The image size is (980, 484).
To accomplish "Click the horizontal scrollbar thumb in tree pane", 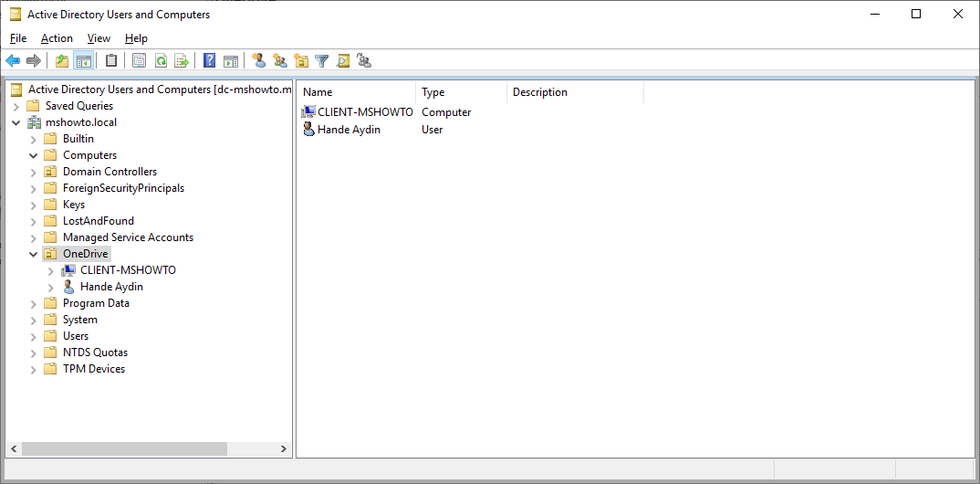I will click(x=124, y=449).
